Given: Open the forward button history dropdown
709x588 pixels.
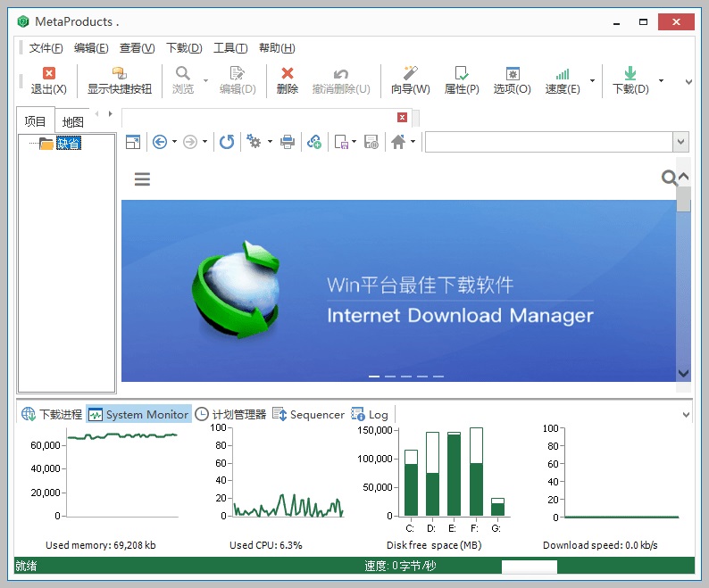Looking at the screenshot, I should pos(204,142).
